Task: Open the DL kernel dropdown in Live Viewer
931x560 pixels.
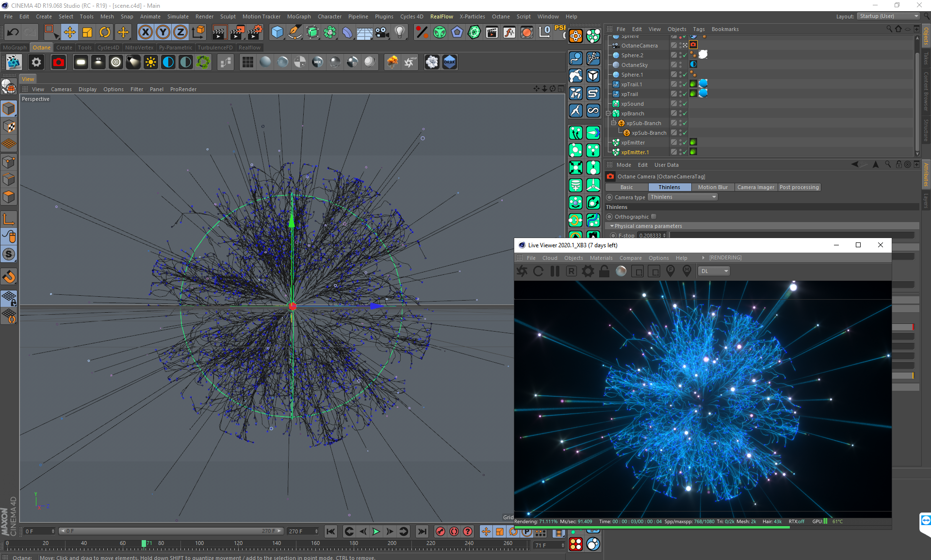Action: coord(714,272)
